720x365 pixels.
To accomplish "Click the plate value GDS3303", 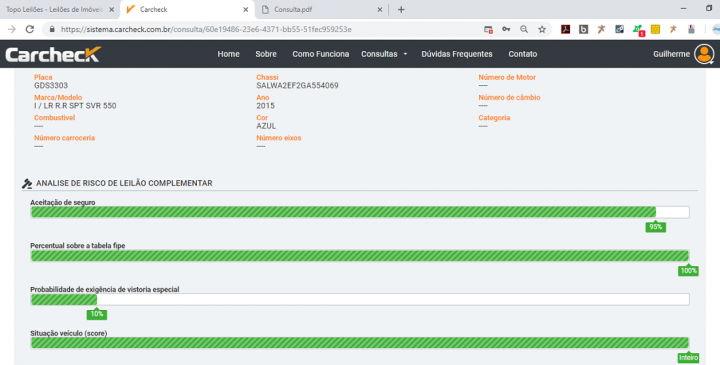I will [x=51, y=85].
